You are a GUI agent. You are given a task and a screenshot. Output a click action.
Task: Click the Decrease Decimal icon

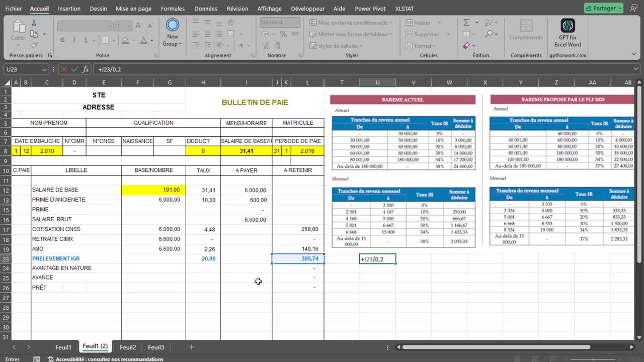pos(278,46)
